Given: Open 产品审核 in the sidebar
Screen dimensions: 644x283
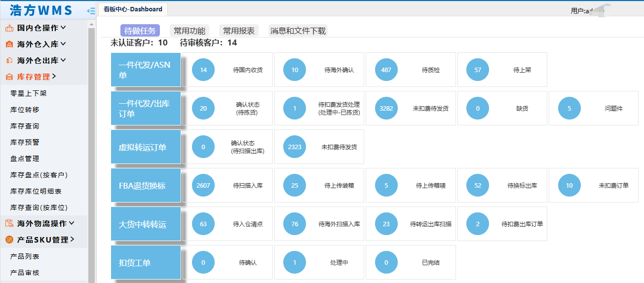Looking at the screenshot, I should 25,273.
